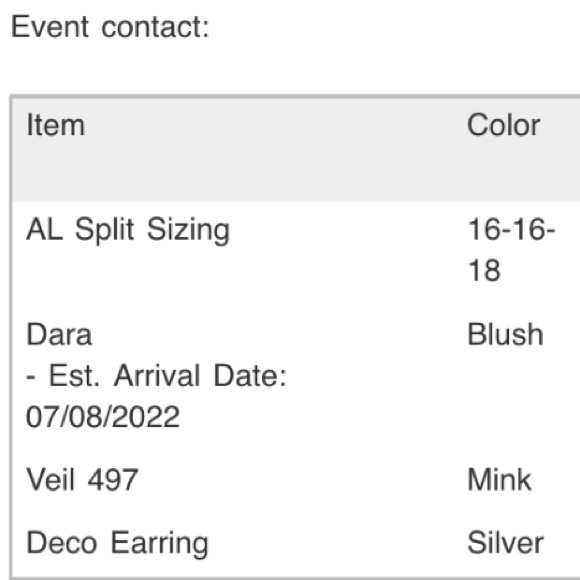
Task: Click the Event contact label
Action: (x=110, y=27)
